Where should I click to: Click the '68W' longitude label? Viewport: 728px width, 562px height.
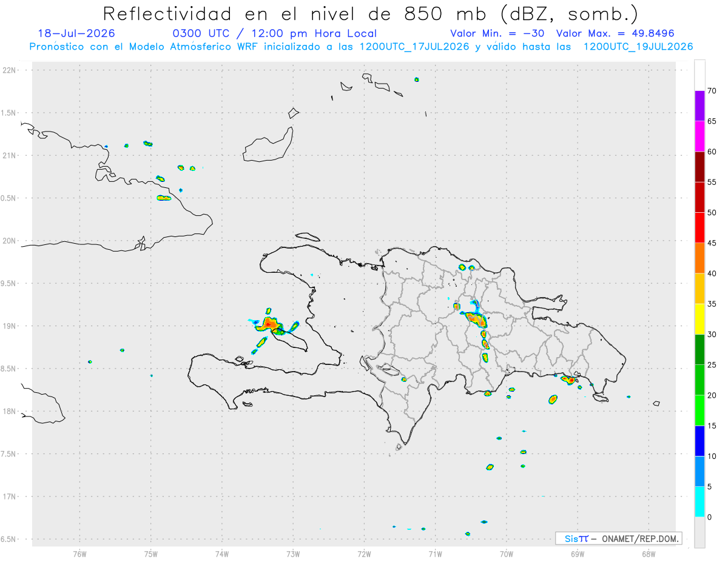649,554
